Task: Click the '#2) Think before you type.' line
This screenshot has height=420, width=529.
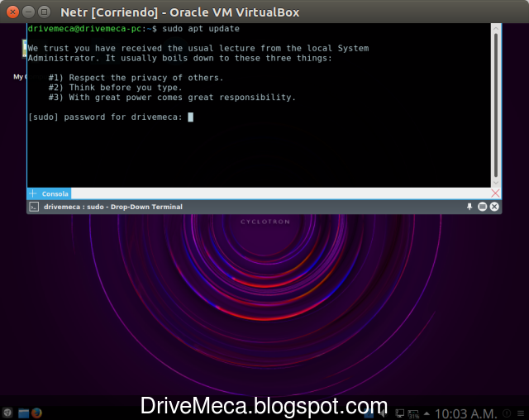Action: point(116,88)
